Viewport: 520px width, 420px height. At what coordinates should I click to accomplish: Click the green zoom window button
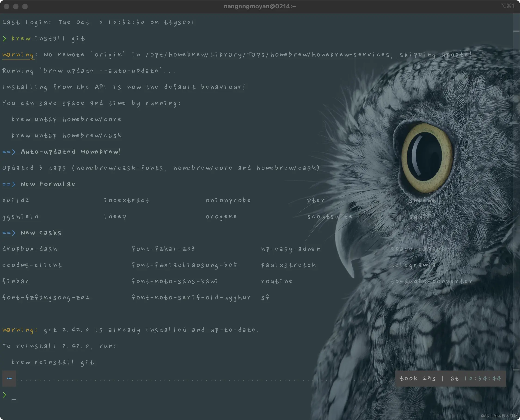[x=25, y=6]
